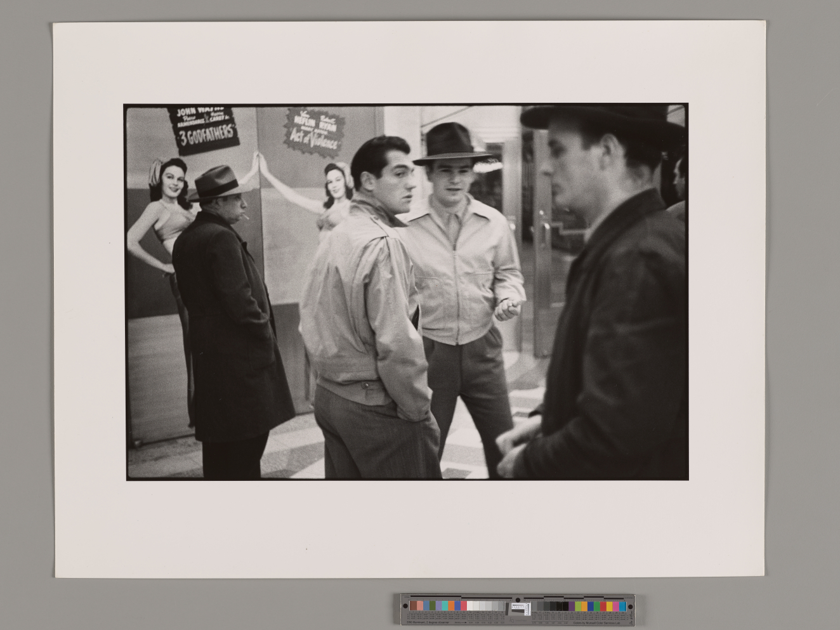This screenshot has width=840, height=630.
Task: Click the Act of Violence poster sign
Action: pos(315,129)
